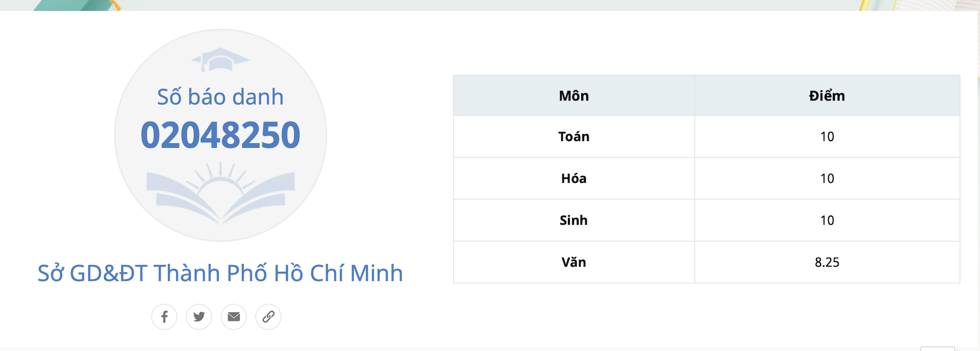Select the Hóa subject cell

coord(574,179)
